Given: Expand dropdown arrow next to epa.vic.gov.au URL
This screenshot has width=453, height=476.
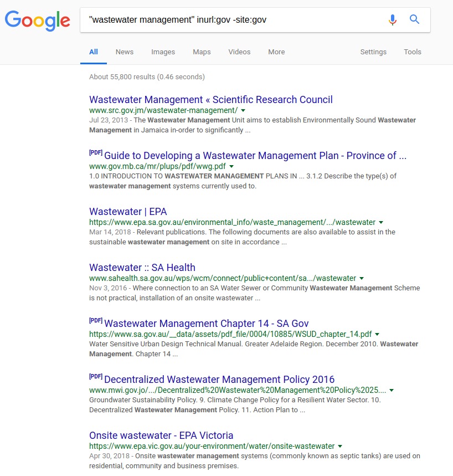Looking at the screenshot, I should tap(340, 446).
